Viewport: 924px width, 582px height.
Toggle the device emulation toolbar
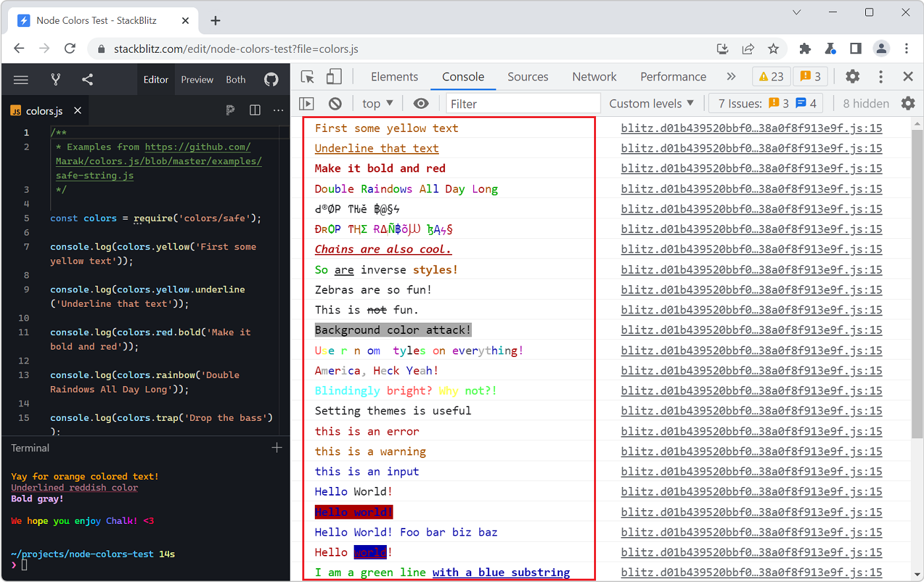coord(333,77)
